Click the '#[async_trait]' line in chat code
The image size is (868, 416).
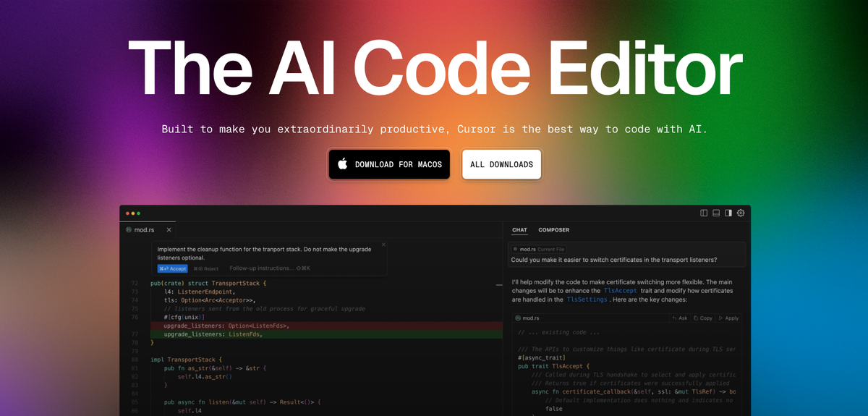tap(542, 358)
